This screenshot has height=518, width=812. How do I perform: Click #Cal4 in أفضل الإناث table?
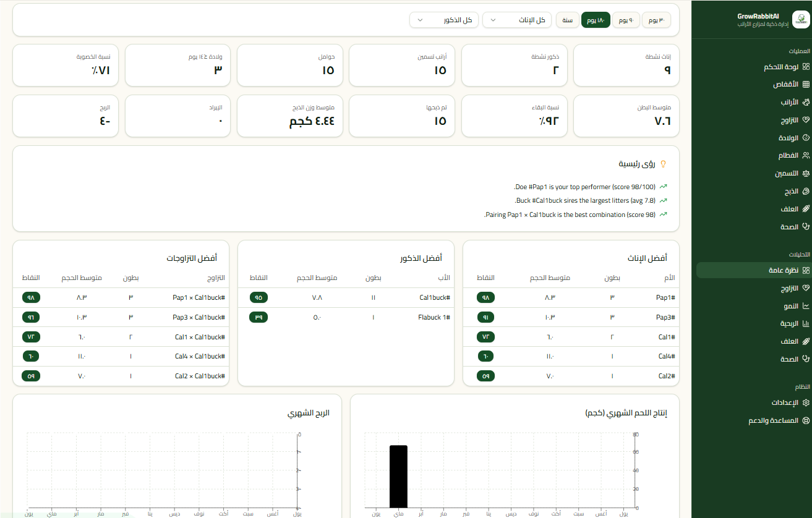(x=667, y=356)
